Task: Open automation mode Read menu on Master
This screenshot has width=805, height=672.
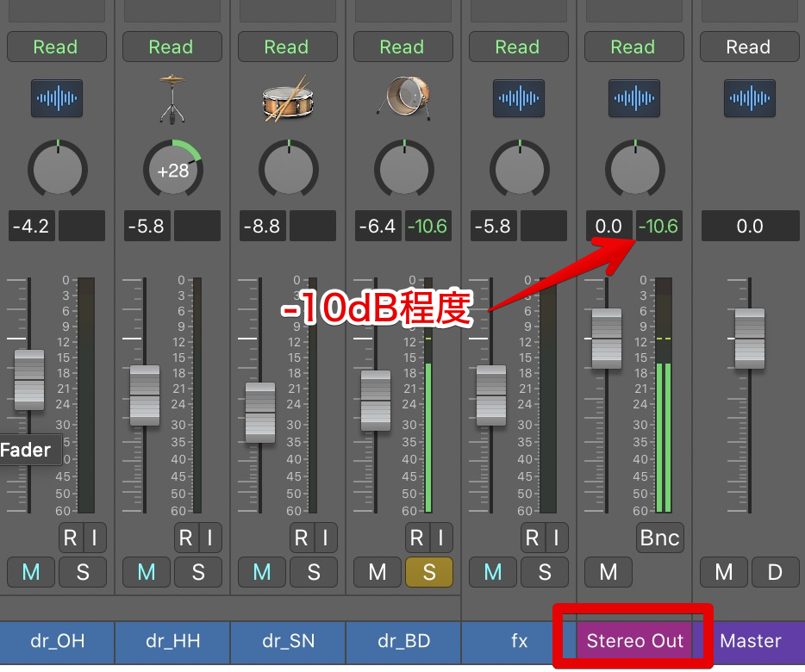Action: [749, 47]
